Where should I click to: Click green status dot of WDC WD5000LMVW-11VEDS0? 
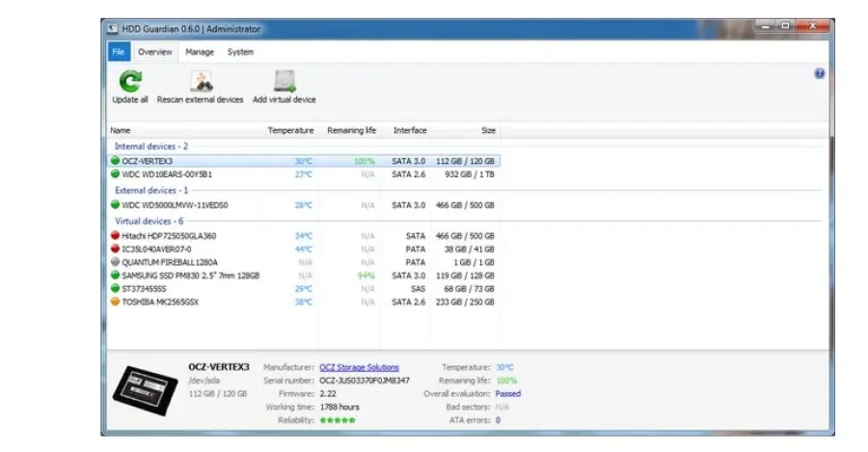pyautogui.click(x=115, y=204)
